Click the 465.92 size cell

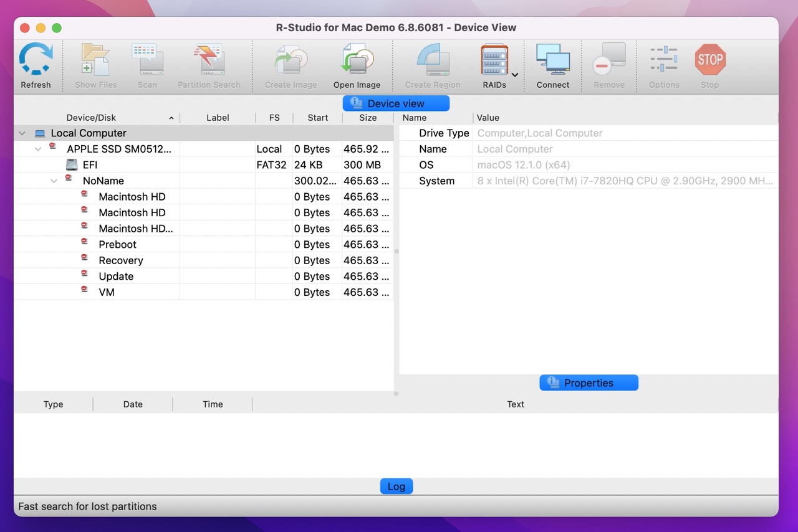[x=367, y=149]
